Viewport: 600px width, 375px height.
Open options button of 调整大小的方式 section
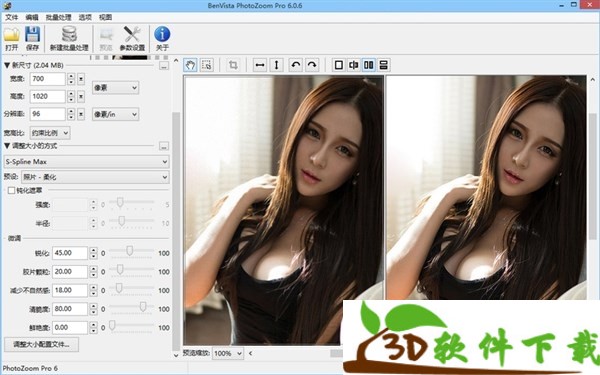click(x=164, y=146)
